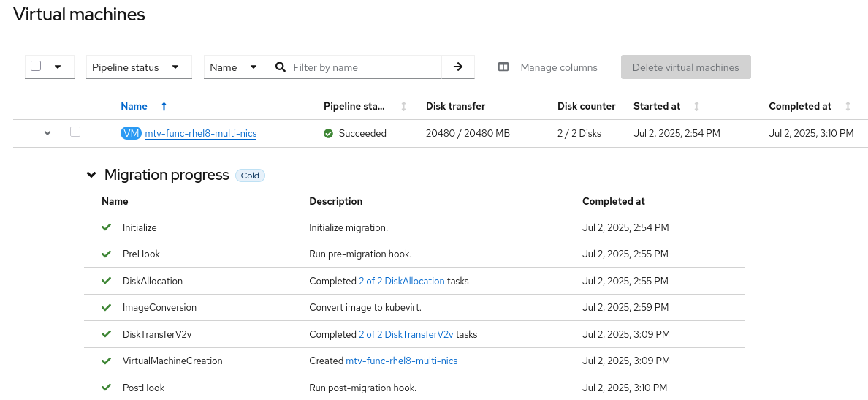Toggle the select-all virtual machines checkbox
Viewport: 868px width, 400px height.
pyautogui.click(x=36, y=66)
